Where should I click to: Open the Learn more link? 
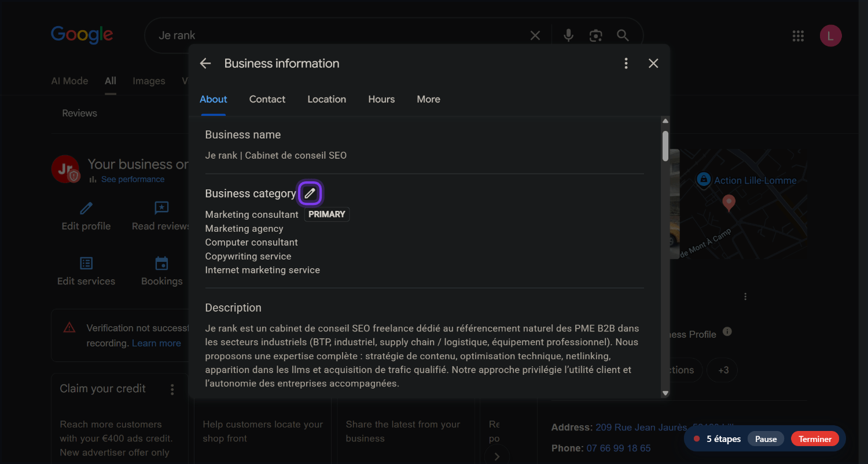click(156, 343)
